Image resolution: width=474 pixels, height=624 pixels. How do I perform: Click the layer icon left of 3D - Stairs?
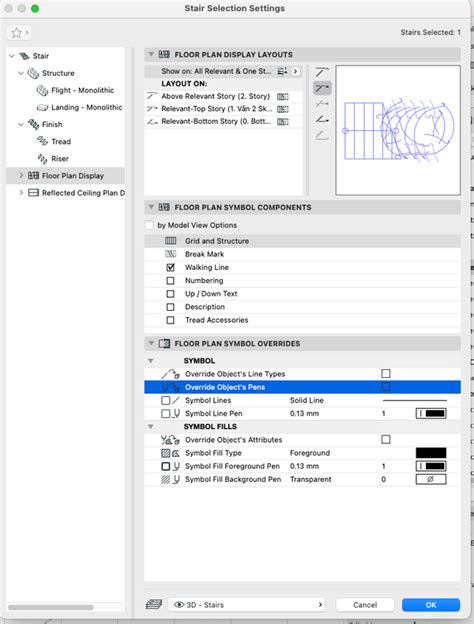click(154, 604)
